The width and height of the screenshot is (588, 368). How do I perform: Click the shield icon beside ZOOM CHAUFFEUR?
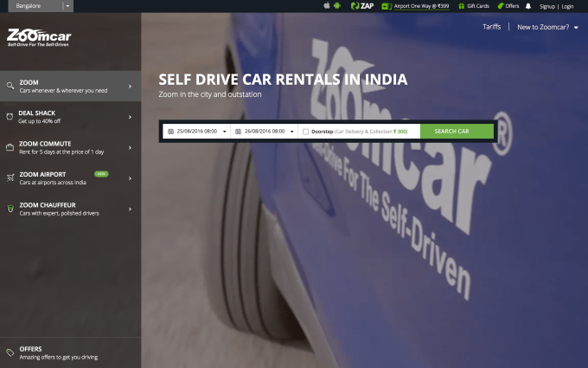click(10, 209)
